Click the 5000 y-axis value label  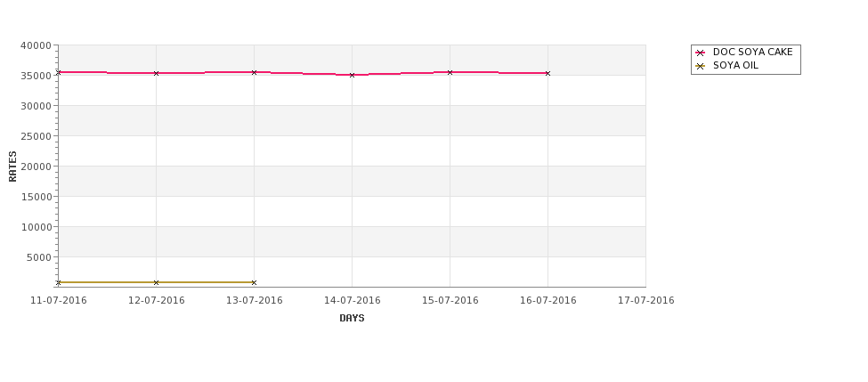(x=38, y=256)
